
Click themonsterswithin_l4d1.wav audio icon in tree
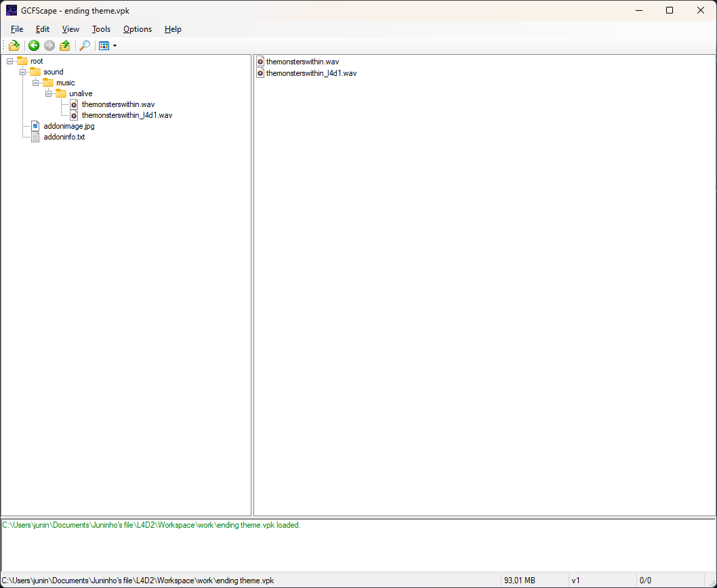click(74, 116)
